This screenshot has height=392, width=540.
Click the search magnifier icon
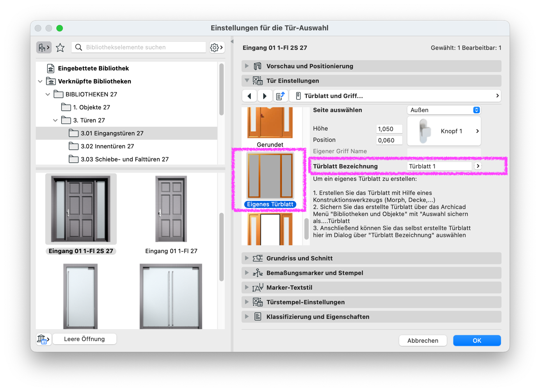(x=79, y=47)
